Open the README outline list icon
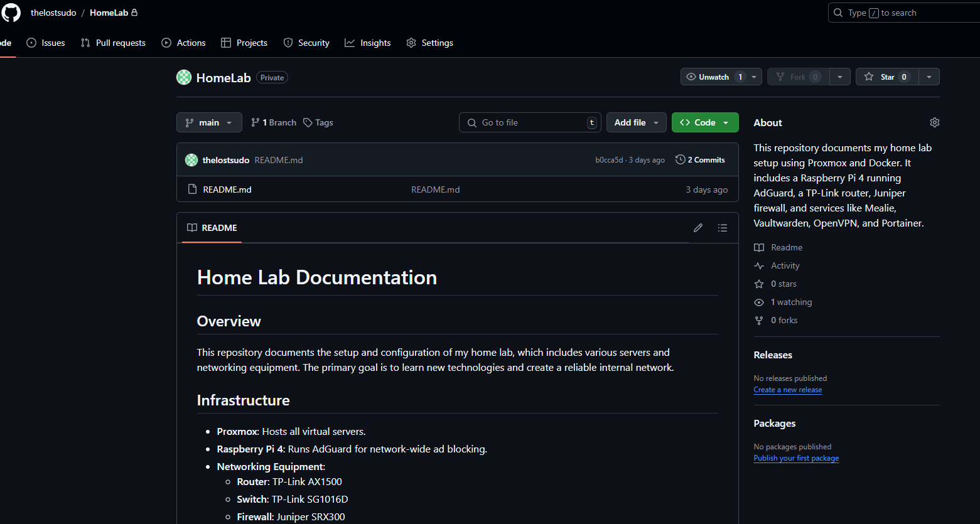Image resolution: width=980 pixels, height=524 pixels. tap(722, 228)
